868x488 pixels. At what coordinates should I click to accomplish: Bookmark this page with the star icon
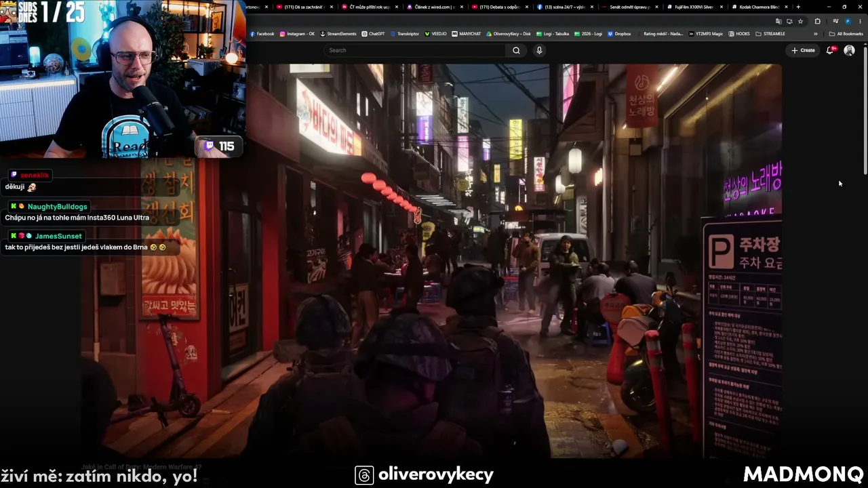tap(800, 21)
